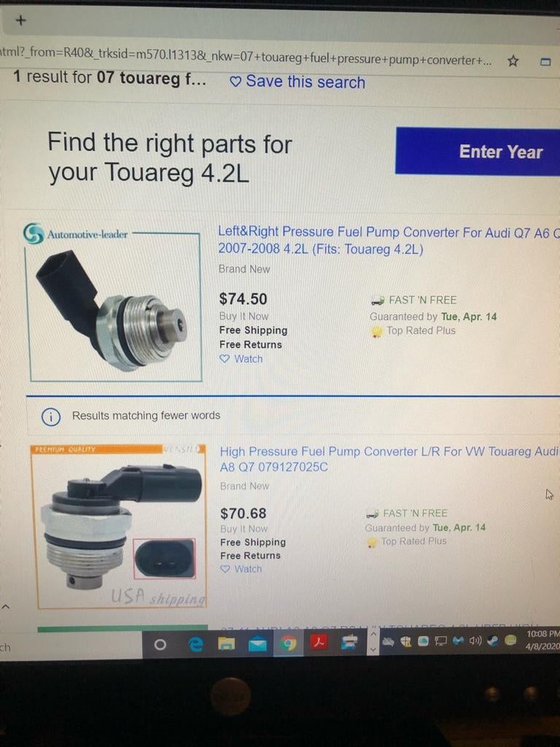Toggle Watch on the $74.50 fuel pump listing
This screenshot has height=747, width=560.
click(x=241, y=359)
